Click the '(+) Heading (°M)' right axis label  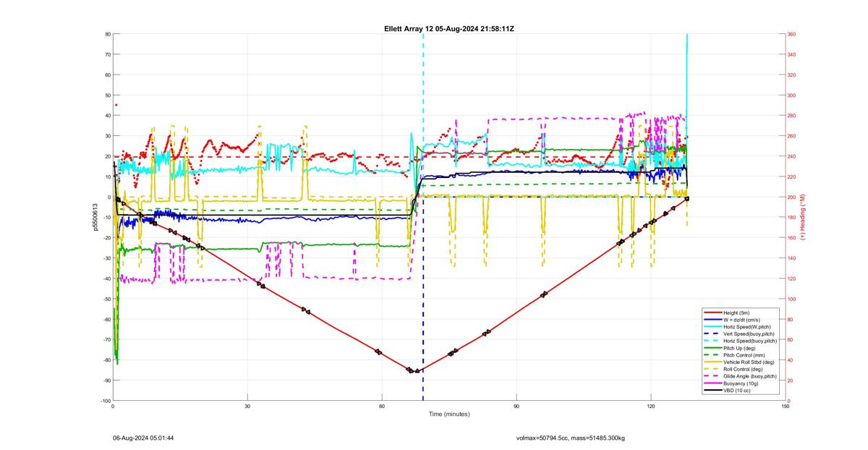coord(803,217)
